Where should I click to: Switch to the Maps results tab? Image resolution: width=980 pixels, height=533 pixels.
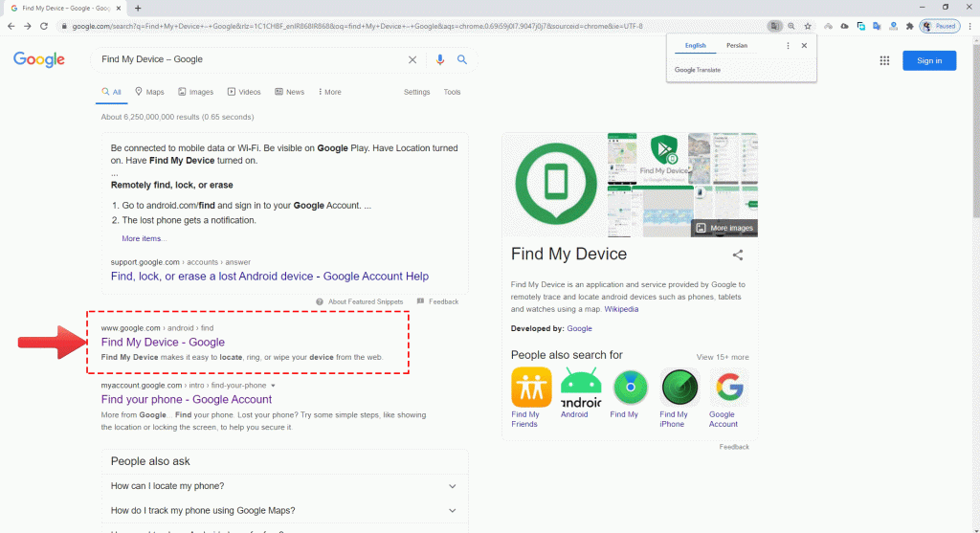click(x=149, y=92)
